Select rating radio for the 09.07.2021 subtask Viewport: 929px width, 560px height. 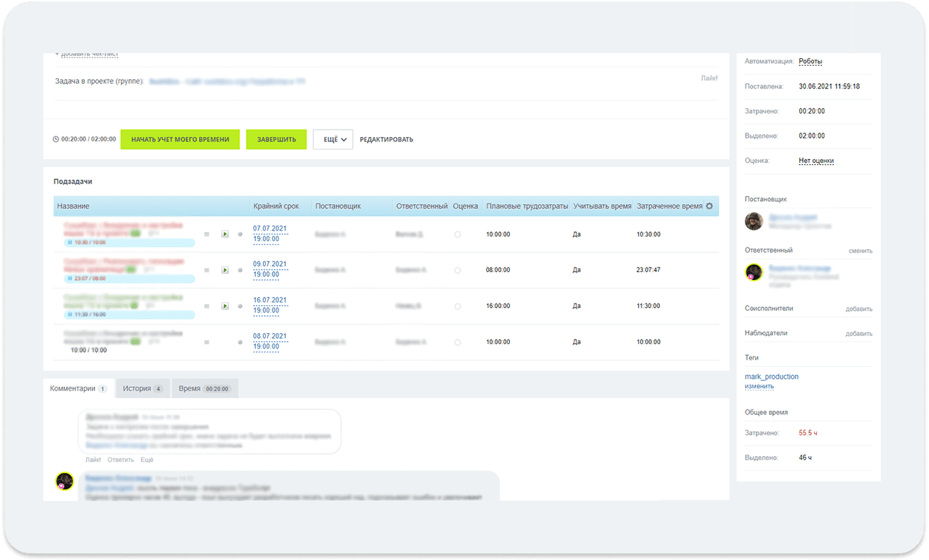(458, 270)
